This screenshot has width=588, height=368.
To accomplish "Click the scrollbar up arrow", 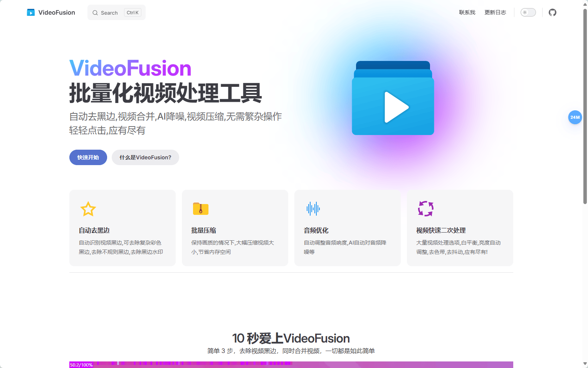I will click(x=585, y=4).
